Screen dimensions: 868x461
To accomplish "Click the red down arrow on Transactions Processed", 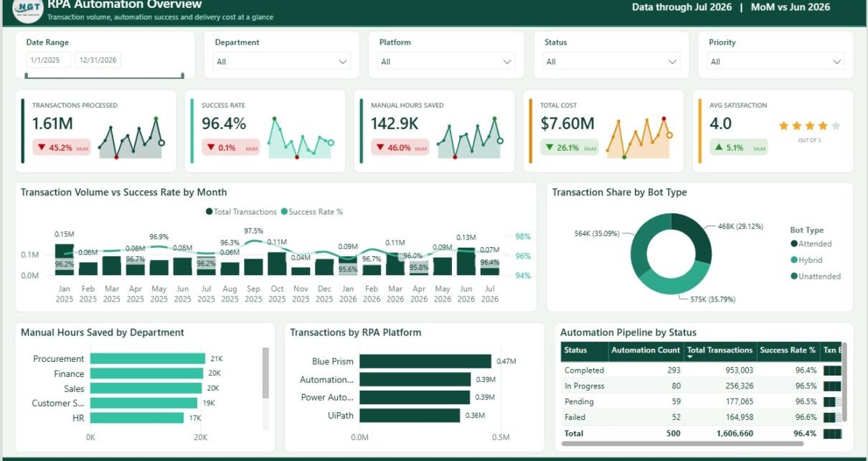I will click(42, 148).
